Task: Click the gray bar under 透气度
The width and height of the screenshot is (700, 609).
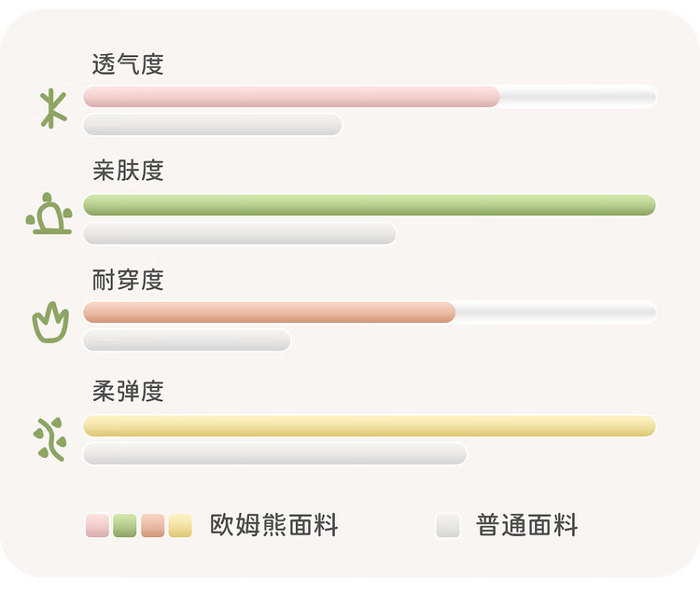Action: click(x=213, y=125)
